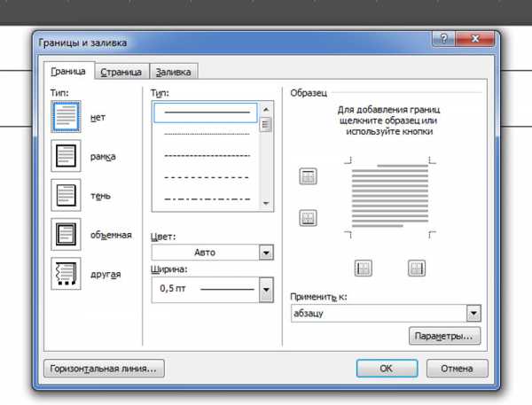Click the 'абзацу' apply-to field
532x405 pixels.
pyautogui.click(x=379, y=313)
